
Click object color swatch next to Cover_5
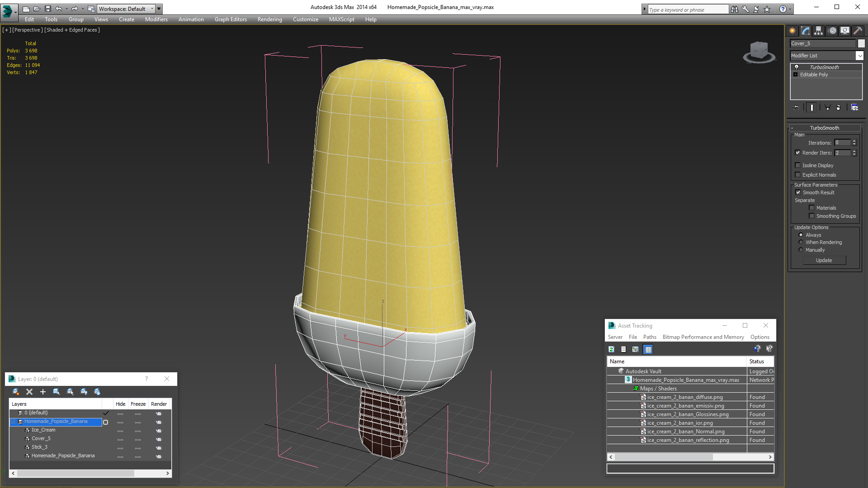[x=861, y=43]
